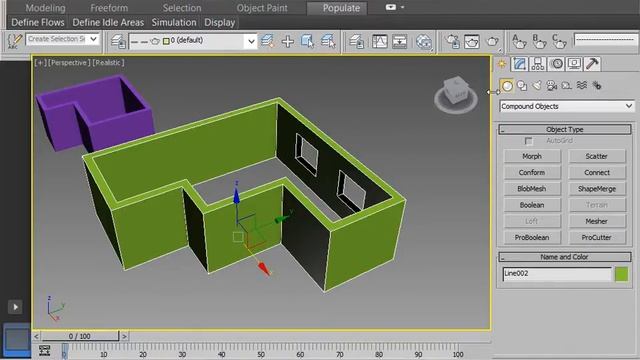Open the Hierarchy command panel tab
This screenshot has width=640, height=360.
[x=538, y=64]
